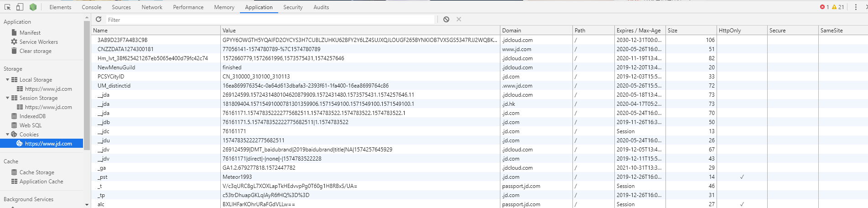The image size is (868, 208).
Task: Select Cookies in the Storage section
Action: [x=29, y=135]
